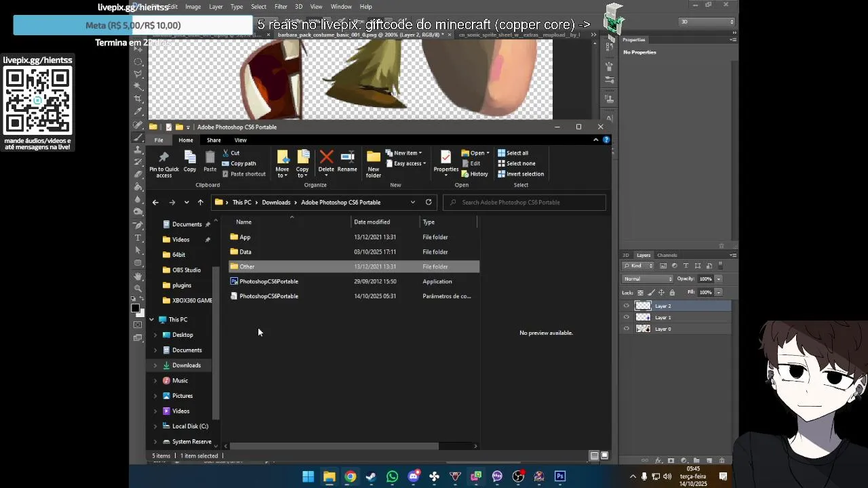Image resolution: width=868 pixels, height=488 pixels.
Task: Open the blend mode Normal dropdown
Action: (648, 279)
